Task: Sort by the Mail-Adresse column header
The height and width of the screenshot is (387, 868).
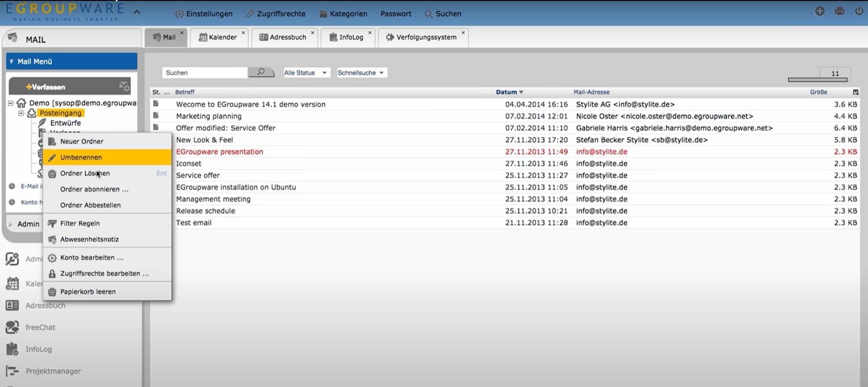Action: point(591,92)
